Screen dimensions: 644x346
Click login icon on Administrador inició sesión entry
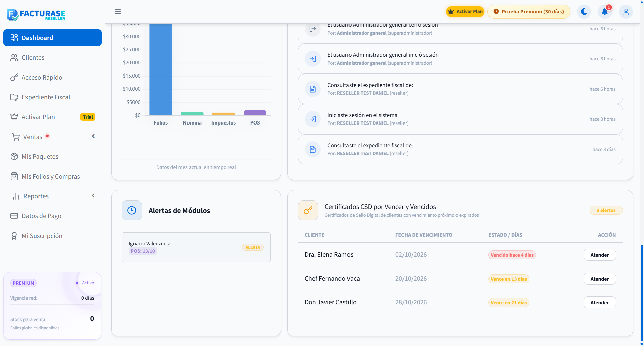click(313, 59)
